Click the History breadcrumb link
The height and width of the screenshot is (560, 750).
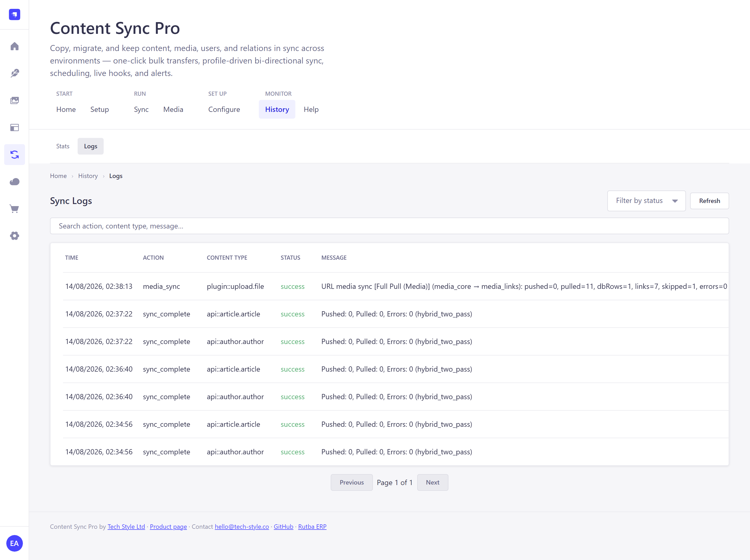point(88,176)
